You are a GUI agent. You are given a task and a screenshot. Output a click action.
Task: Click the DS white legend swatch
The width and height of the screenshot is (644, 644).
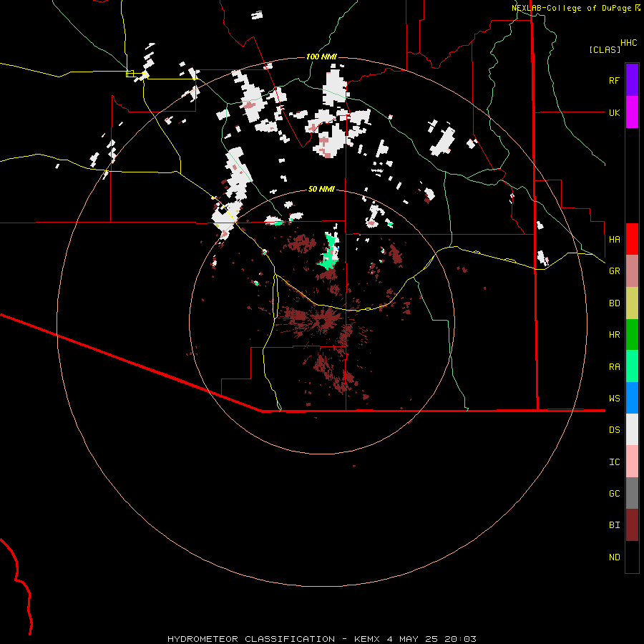632,429
